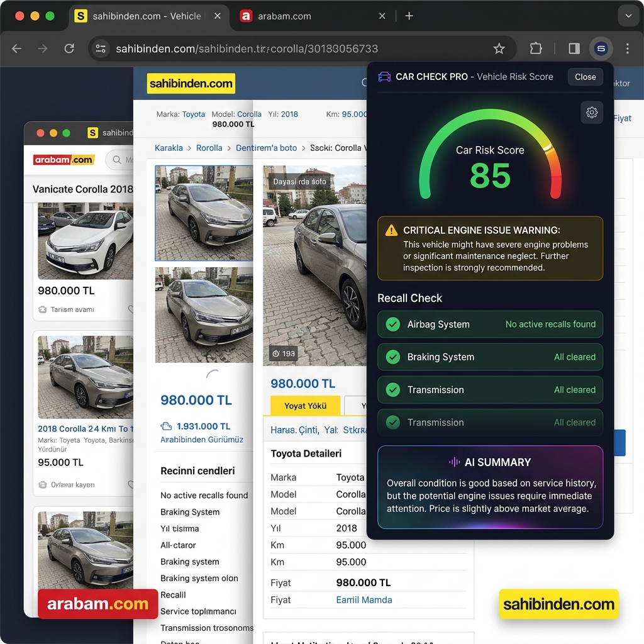Click the AI Summary waveform icon
Screen dimensions: 644x644
point(454,462)
